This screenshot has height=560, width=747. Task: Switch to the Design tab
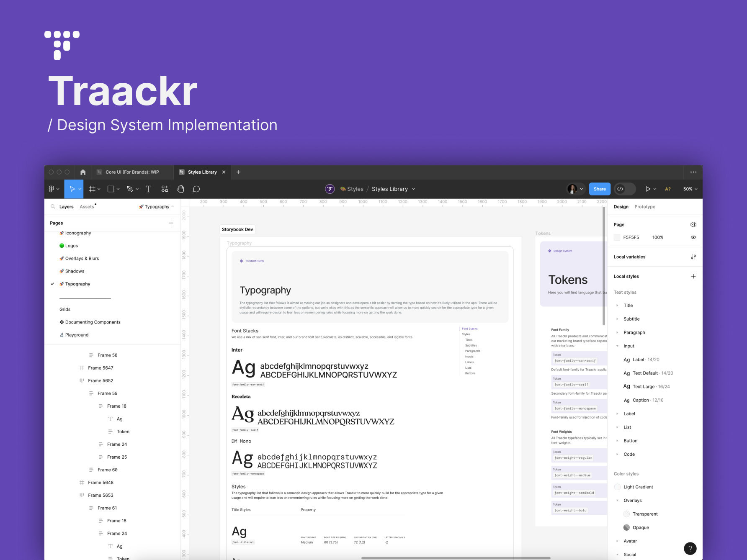621,207
